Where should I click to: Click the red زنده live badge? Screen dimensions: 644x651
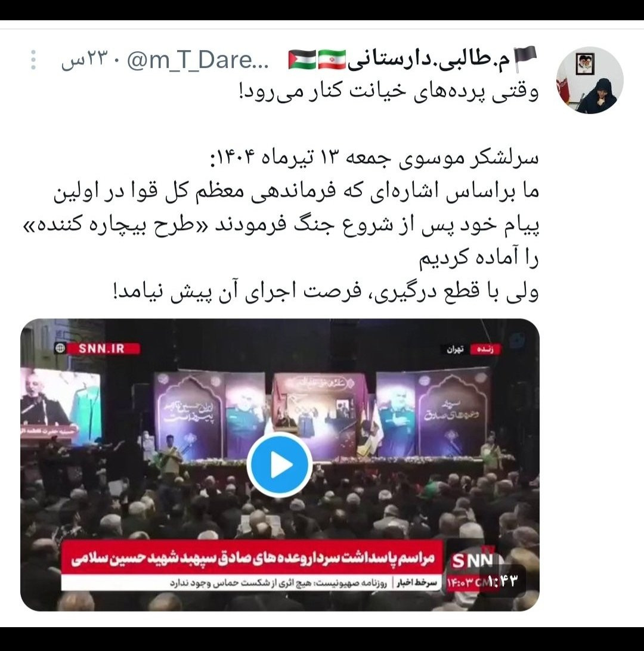point(485,349)
